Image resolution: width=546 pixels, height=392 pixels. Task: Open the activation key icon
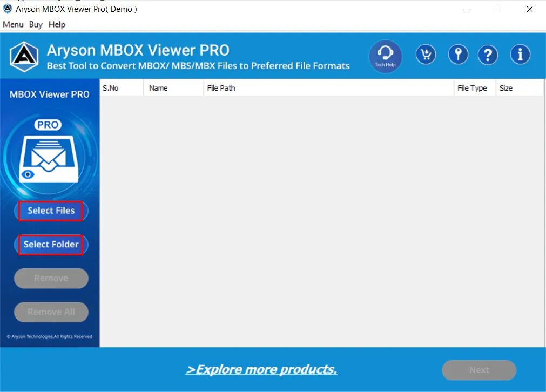458,55
